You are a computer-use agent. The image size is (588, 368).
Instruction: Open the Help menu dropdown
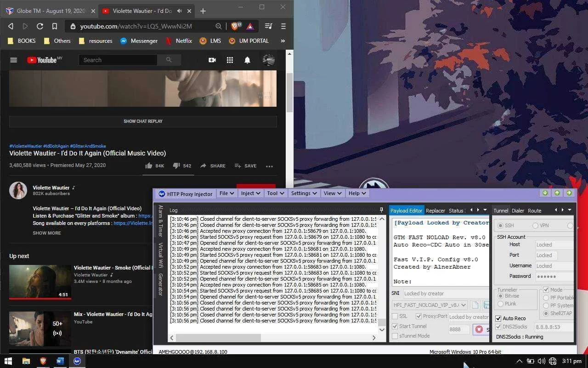[357, 193]
